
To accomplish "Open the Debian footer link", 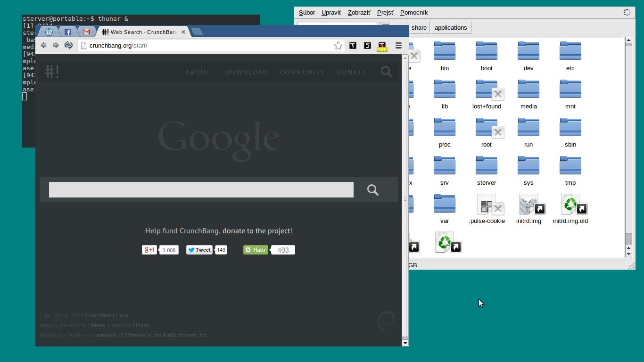I will click(x=96, y=325).
